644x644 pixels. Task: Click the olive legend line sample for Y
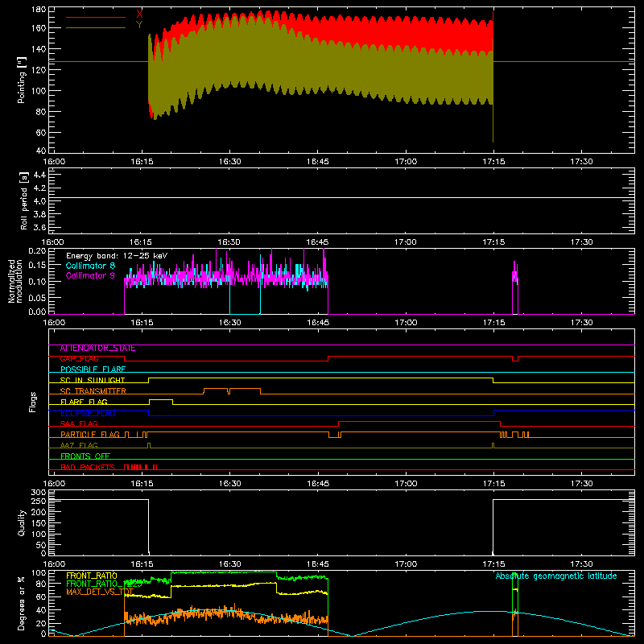point(96,28)
